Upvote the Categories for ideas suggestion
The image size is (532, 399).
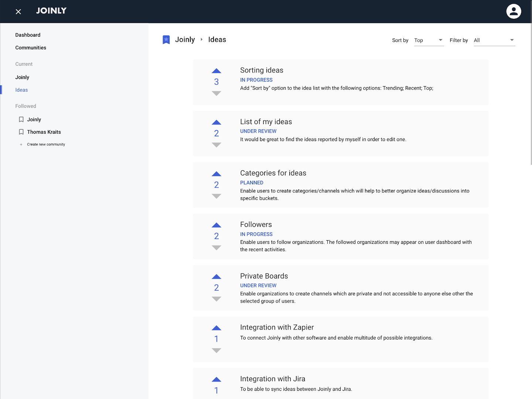point(216,174)
